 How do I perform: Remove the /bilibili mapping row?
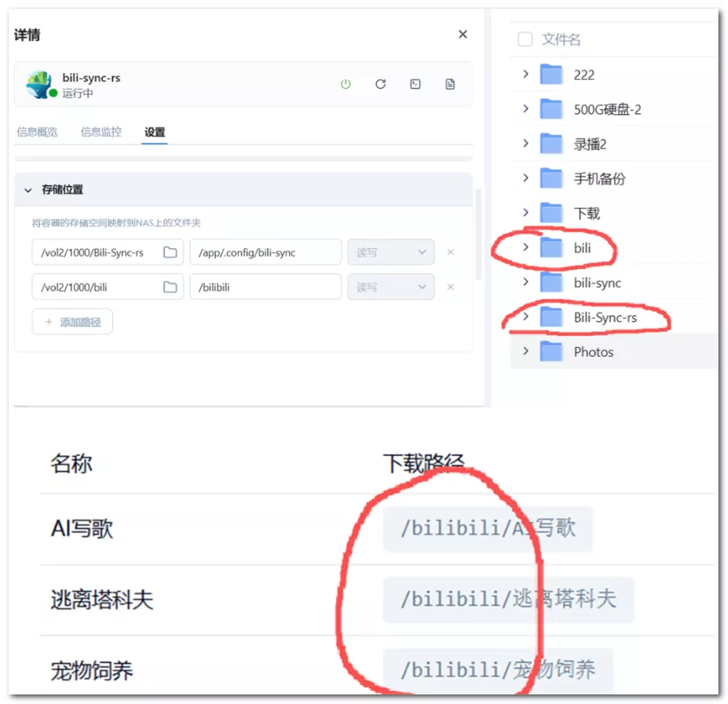[x=450, y=287]
